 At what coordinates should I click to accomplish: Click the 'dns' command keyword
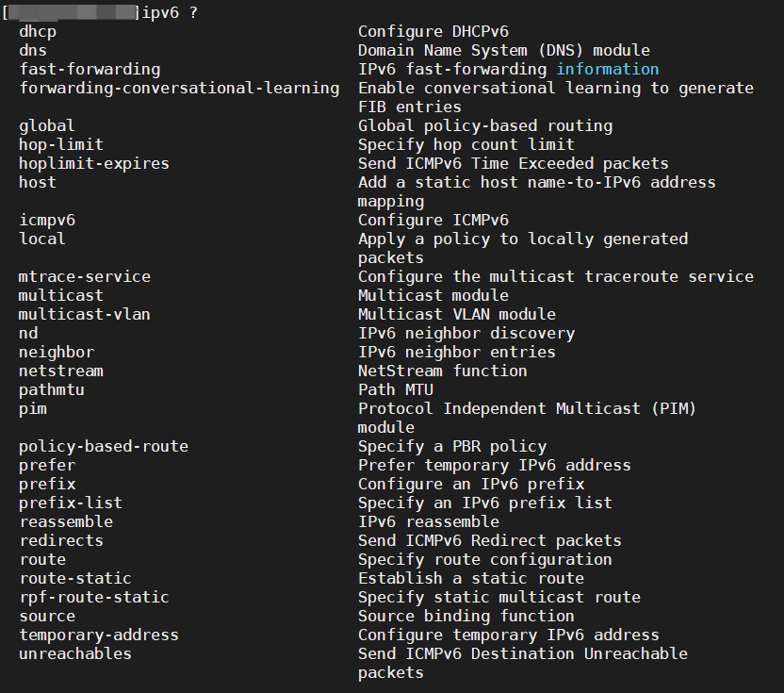coord(33,50)
